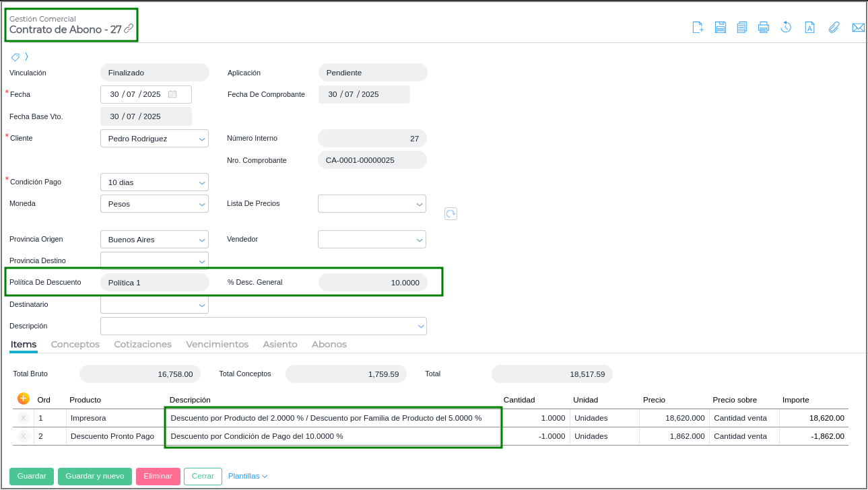The height and width of the screenshot is (490, 868).
Task: Click the print icon
Action: 763,28
